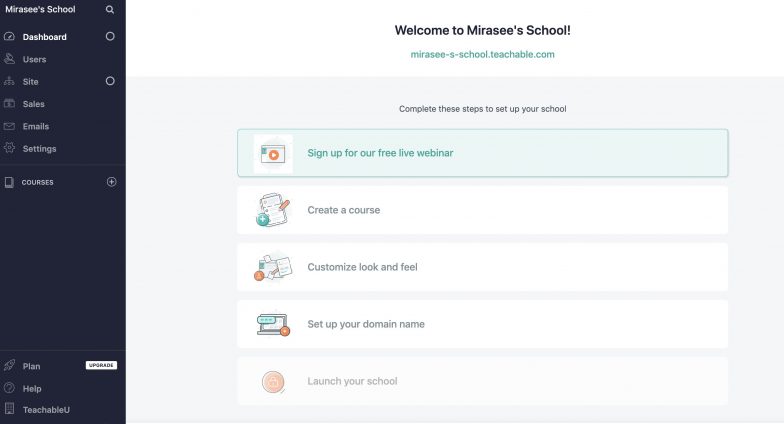The width and height of the screenshot is (784, 424).
Task: Click the Create a course step
Action: [x=482, y=210]
